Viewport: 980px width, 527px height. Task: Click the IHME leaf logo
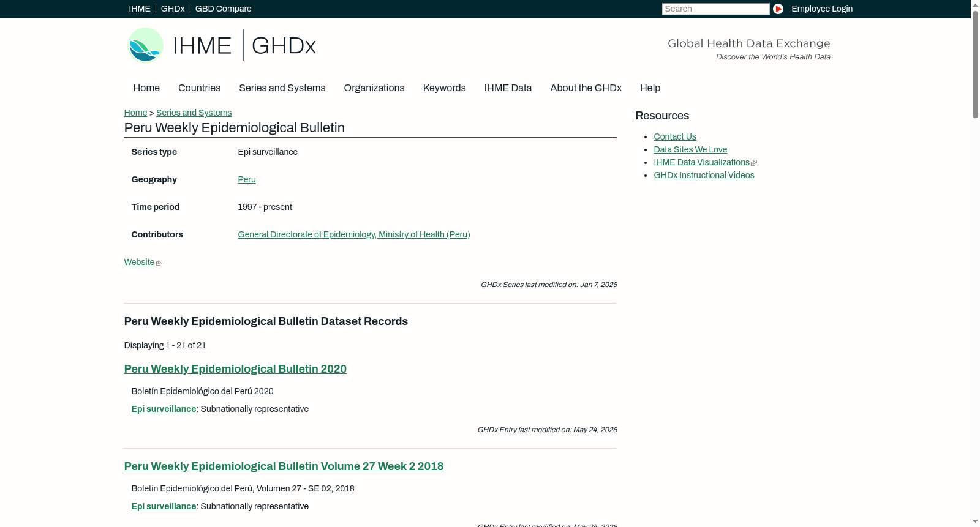[x=145, y=45]
